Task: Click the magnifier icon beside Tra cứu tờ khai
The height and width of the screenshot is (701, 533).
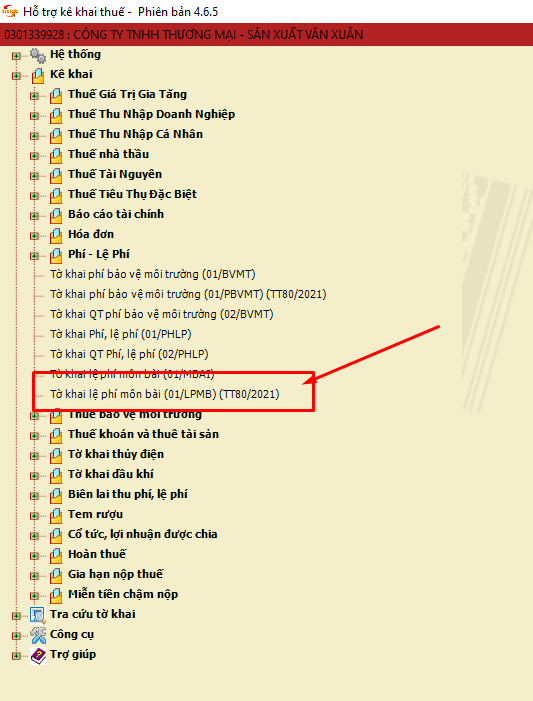Action: pos(38,615)
